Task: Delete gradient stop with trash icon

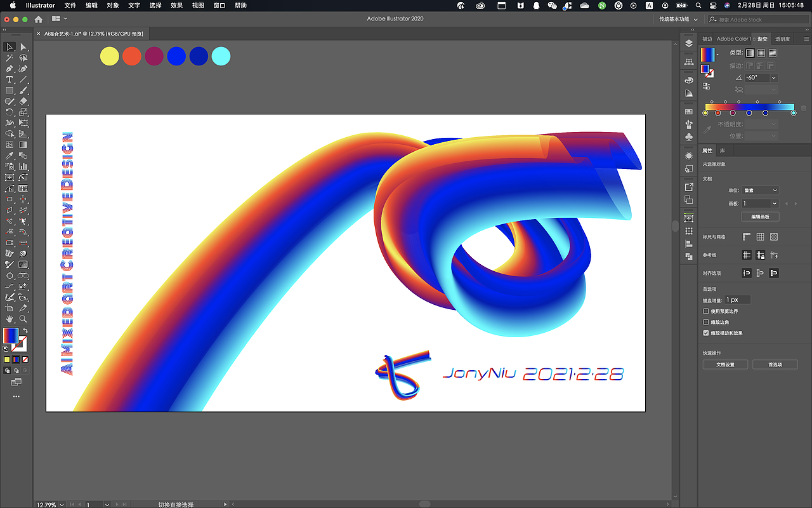Action: point(804,108)
